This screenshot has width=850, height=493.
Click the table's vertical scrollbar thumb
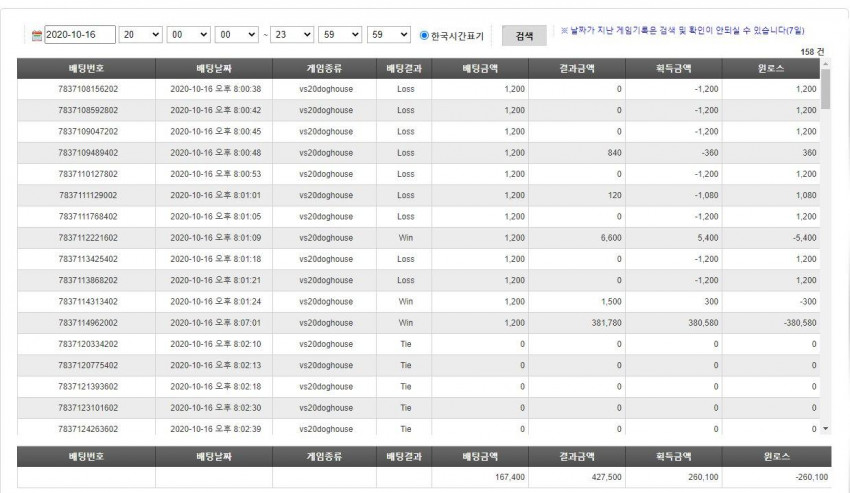(x=826, y=89)
